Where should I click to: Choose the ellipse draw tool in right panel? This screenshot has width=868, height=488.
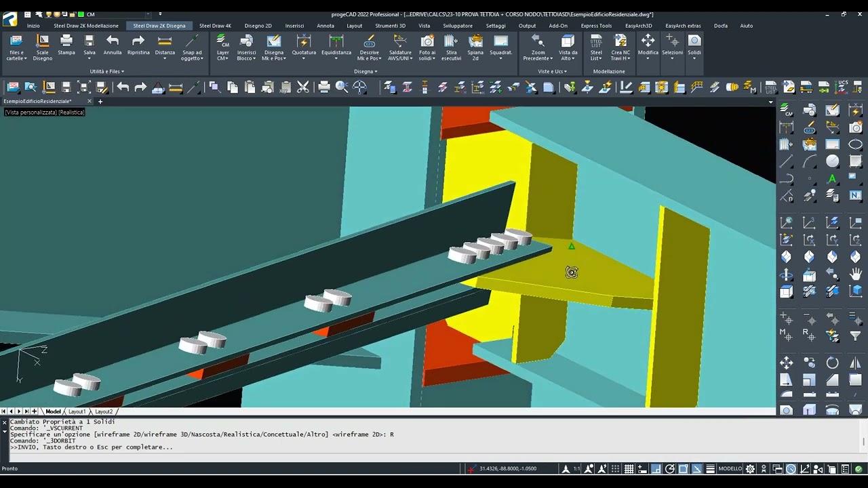pyautogui.click(x=855, y=144)
